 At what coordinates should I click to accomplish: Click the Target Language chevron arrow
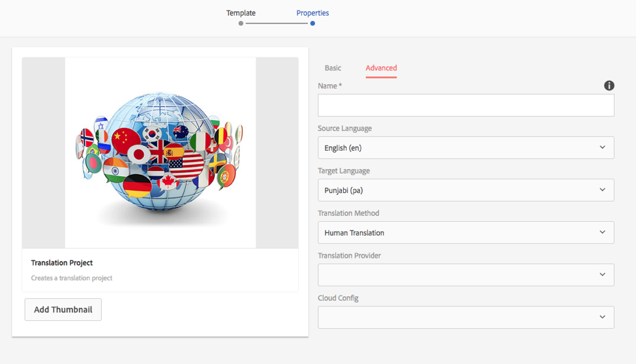coord(602,190)
